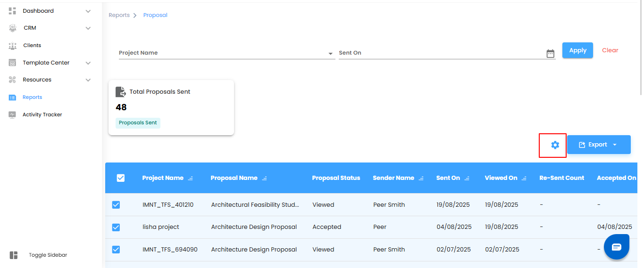Image resolution: width=644 pixels, height=268 pixels.
Task: Sort by Sender Name column icon
Action: tap(421, 178)
